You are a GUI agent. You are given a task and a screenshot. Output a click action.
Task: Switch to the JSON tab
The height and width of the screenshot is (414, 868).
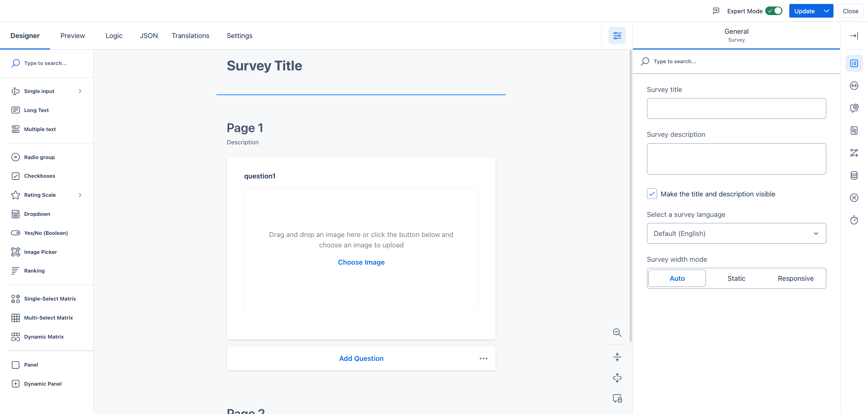148,36
